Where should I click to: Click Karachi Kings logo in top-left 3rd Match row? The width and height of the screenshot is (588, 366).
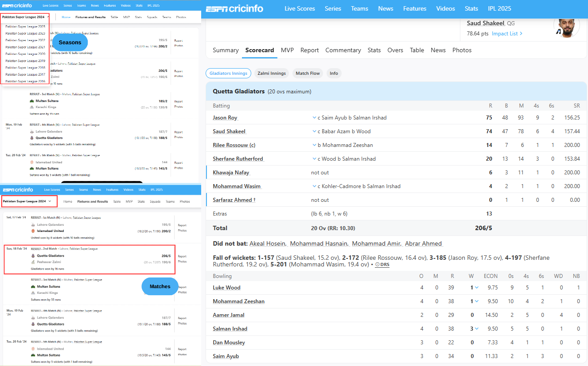pos(31,107)
